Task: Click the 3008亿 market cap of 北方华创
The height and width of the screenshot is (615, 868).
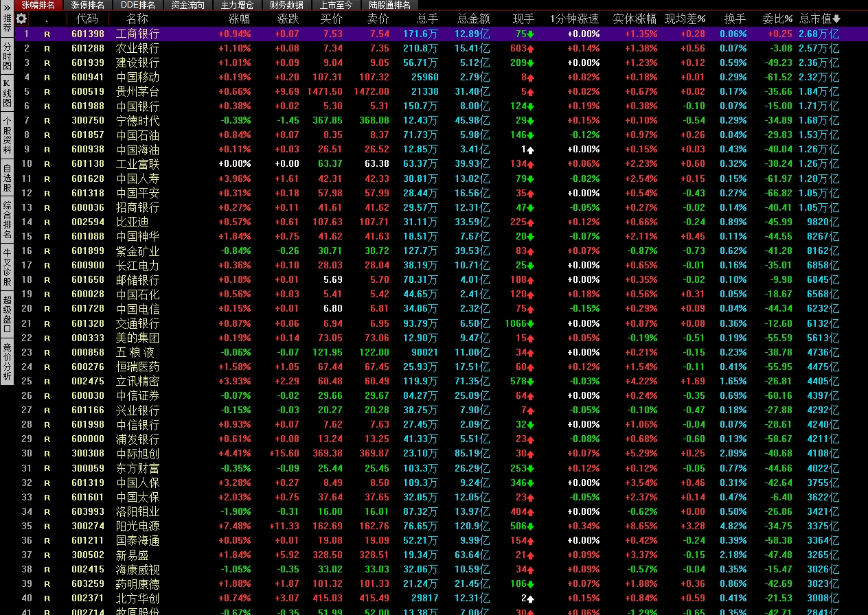Action: [x=823, y=599]
